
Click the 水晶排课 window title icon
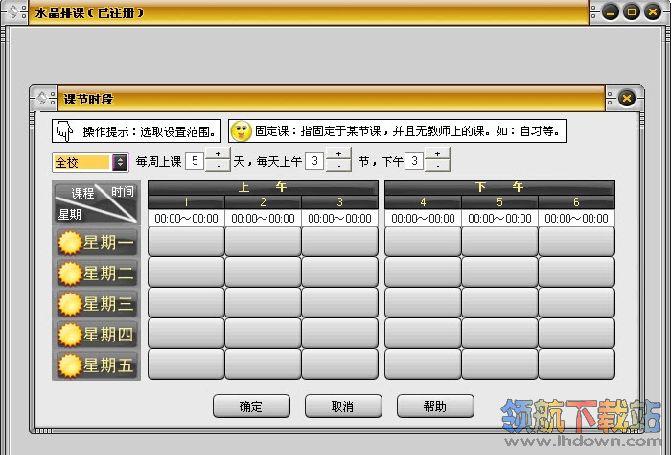click(x=13, y=12)
